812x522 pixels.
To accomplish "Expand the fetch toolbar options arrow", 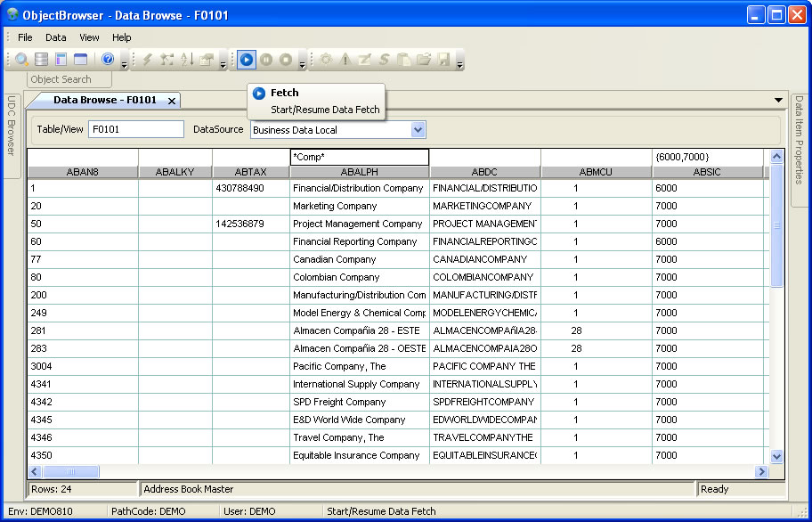I will [303, 62].
